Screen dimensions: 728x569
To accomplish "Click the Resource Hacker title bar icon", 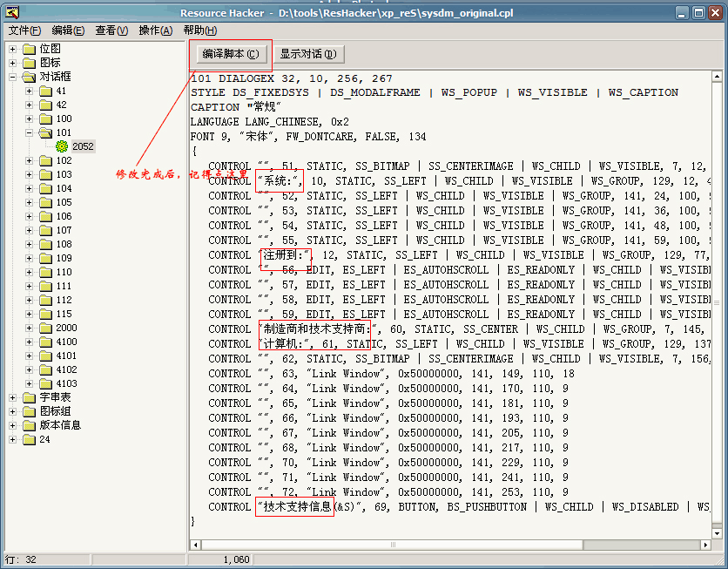I will 12,12.
